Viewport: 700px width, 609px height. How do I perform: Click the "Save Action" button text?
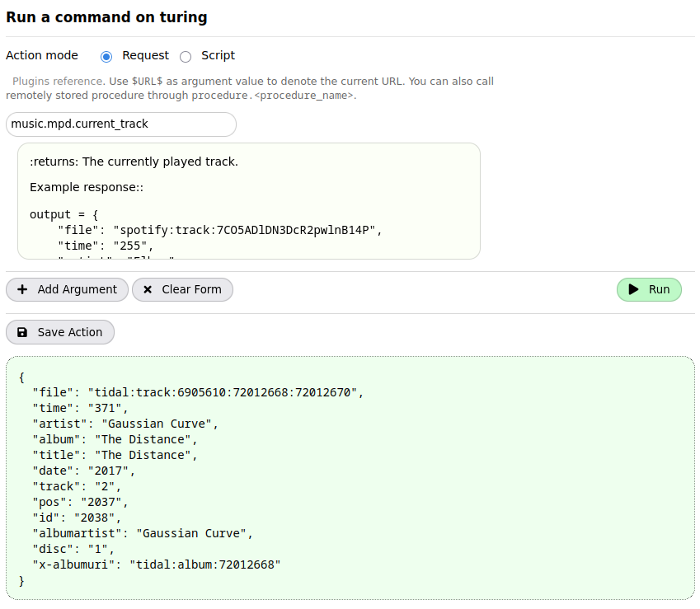(x=70, y=332)
